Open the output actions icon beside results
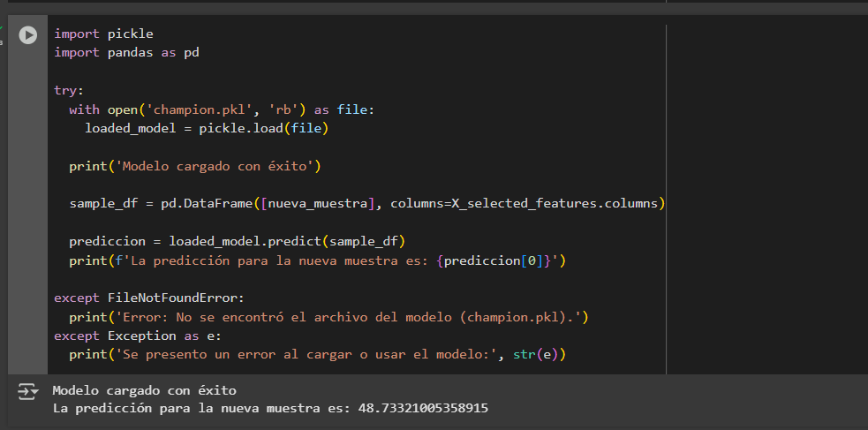Screen dimensions: 868x430 pos(27,391)
